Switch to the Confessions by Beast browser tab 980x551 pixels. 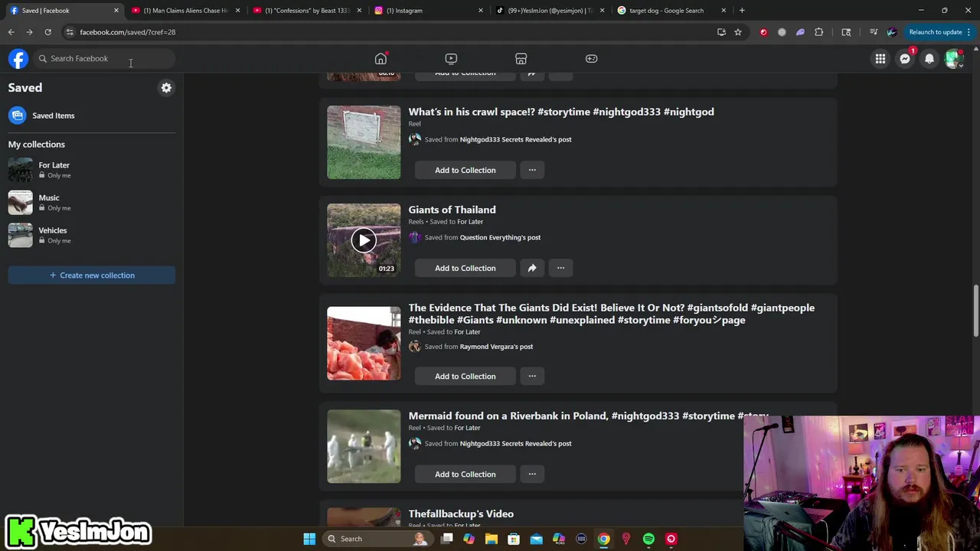[306, 11]
